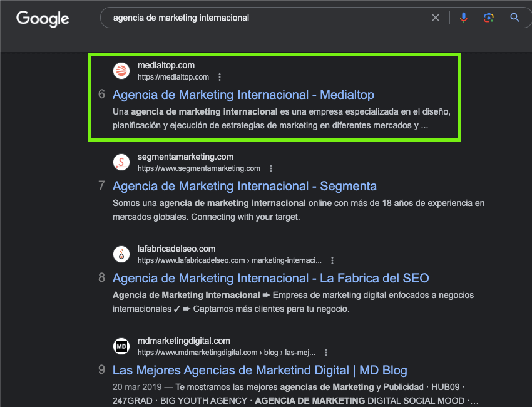Click the MD favicon for mdmarketingdigital.com
The image size is (532, 407).
click(121, 346)
